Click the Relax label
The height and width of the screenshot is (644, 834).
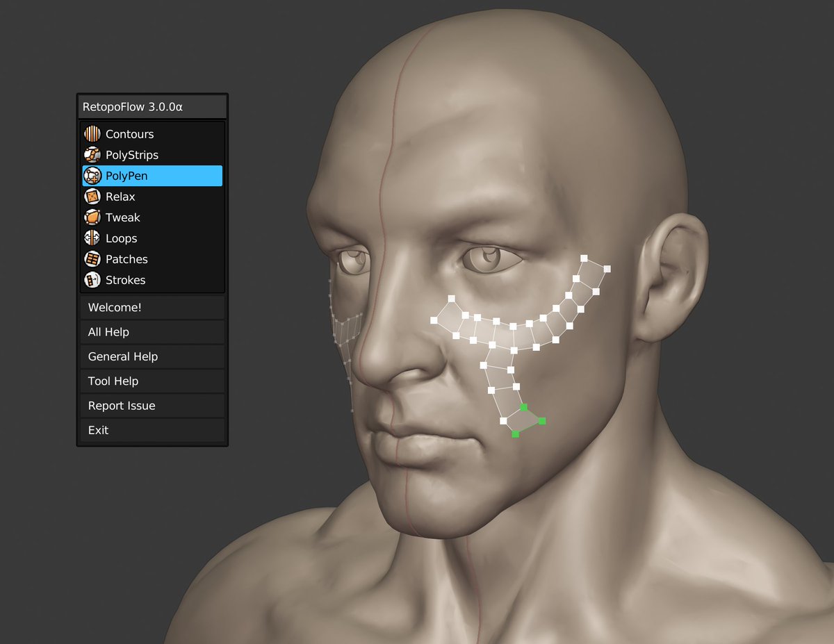point(120,197)
